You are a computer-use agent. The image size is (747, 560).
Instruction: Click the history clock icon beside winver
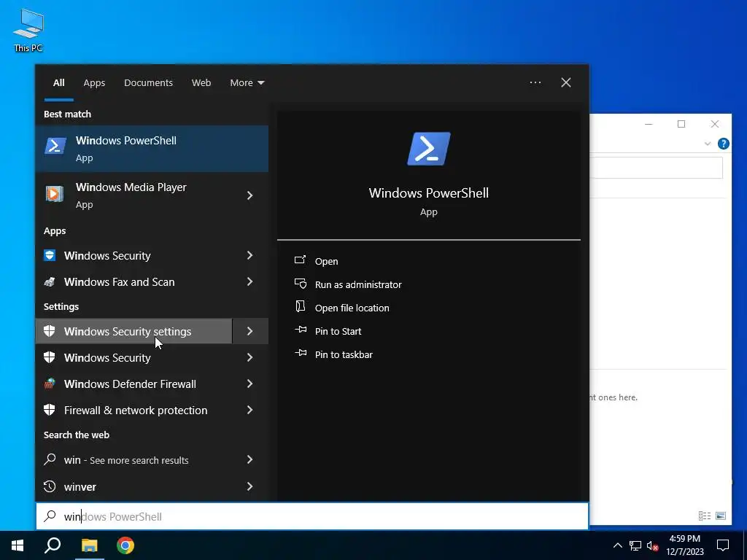[x=50, y=486]
